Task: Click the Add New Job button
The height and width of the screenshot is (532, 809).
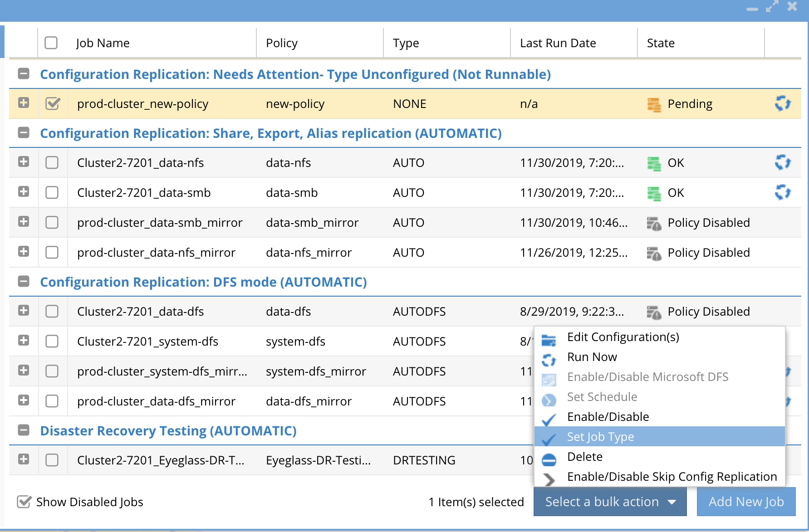Action: [x=746, y=502]
